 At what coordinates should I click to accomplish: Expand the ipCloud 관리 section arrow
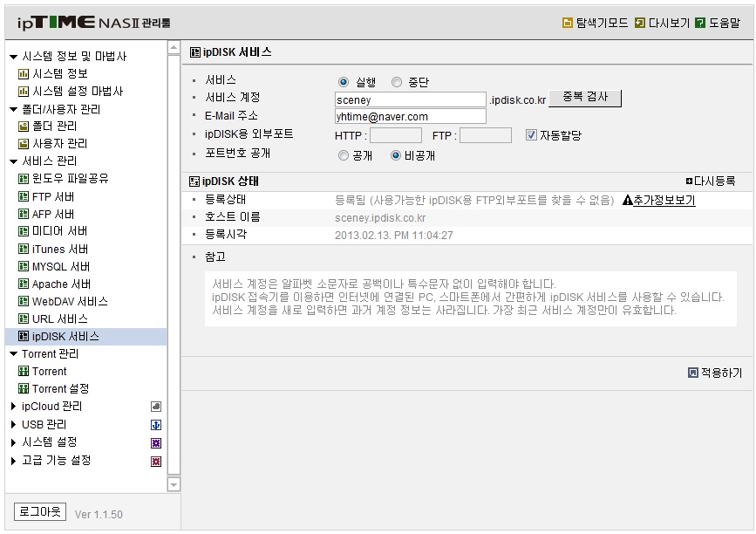(x=13, y=407)
